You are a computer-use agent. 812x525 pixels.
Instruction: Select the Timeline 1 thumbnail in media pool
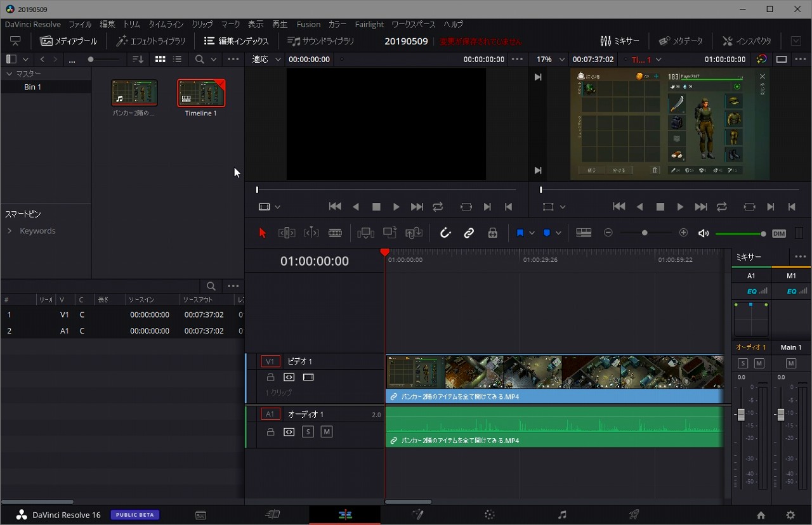click(x=201, y=93)
